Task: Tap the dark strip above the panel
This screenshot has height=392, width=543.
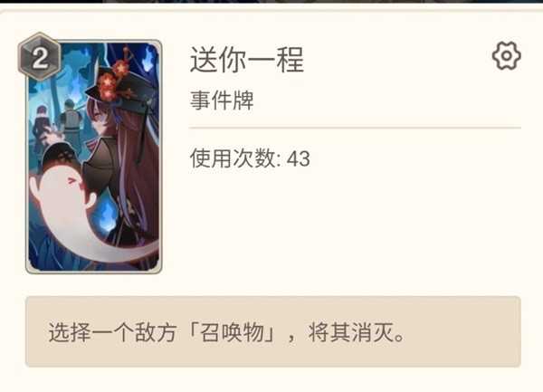Action: pos(271,2)
